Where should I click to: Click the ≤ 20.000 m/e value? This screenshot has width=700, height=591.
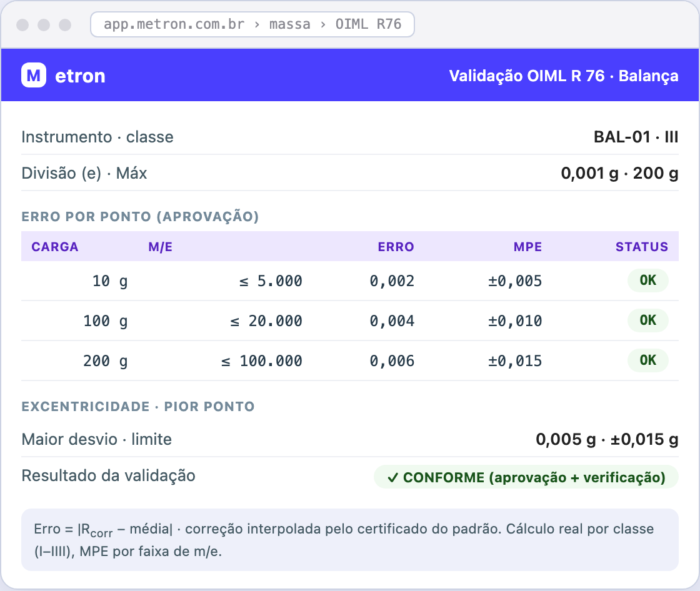[x=266, y=321]
